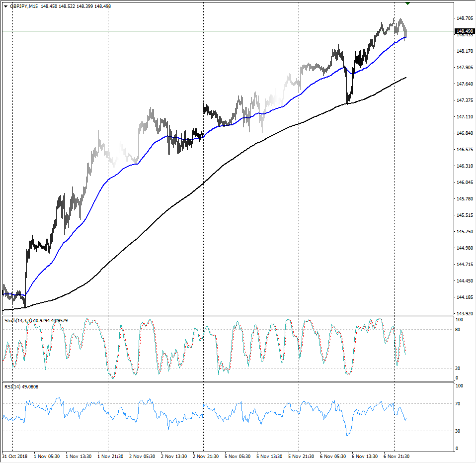Click the green chart shift marker triangle
The width and height of the screenshot is (476, 463).
point(407,3)
